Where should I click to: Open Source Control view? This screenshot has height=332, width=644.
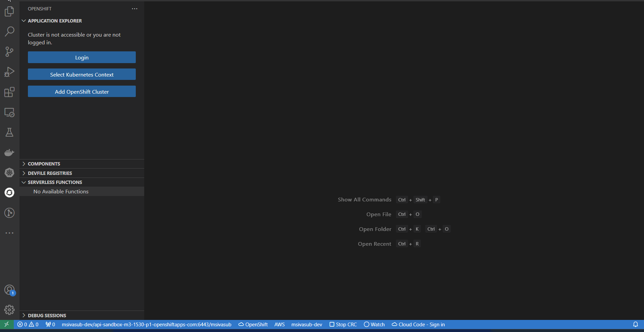pos(9,52)
